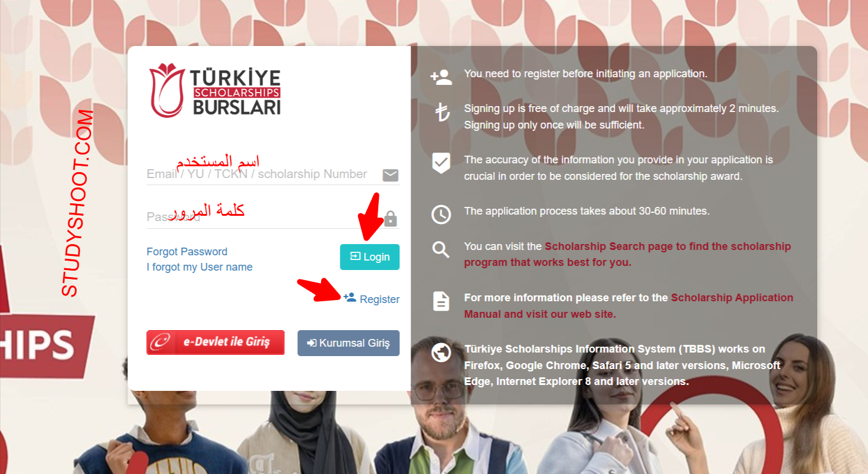Click the padlock icon in the password field
The height and width of the screenshot is (474, 868).
pos(391,219)
